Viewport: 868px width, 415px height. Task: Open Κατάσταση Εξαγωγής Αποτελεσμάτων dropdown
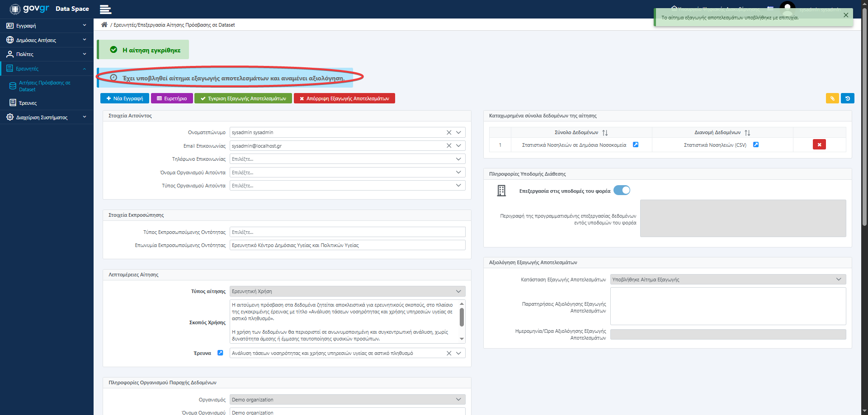[728, 280]
